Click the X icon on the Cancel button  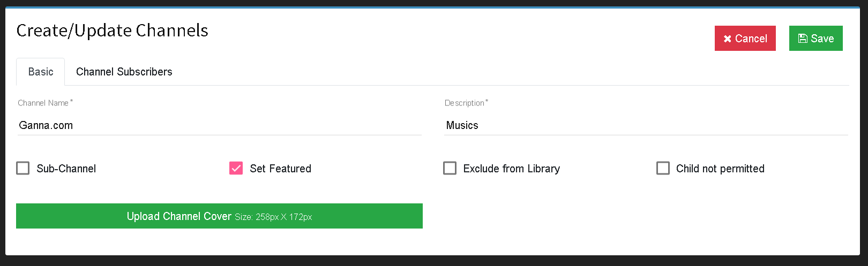[x=728, y=39]
